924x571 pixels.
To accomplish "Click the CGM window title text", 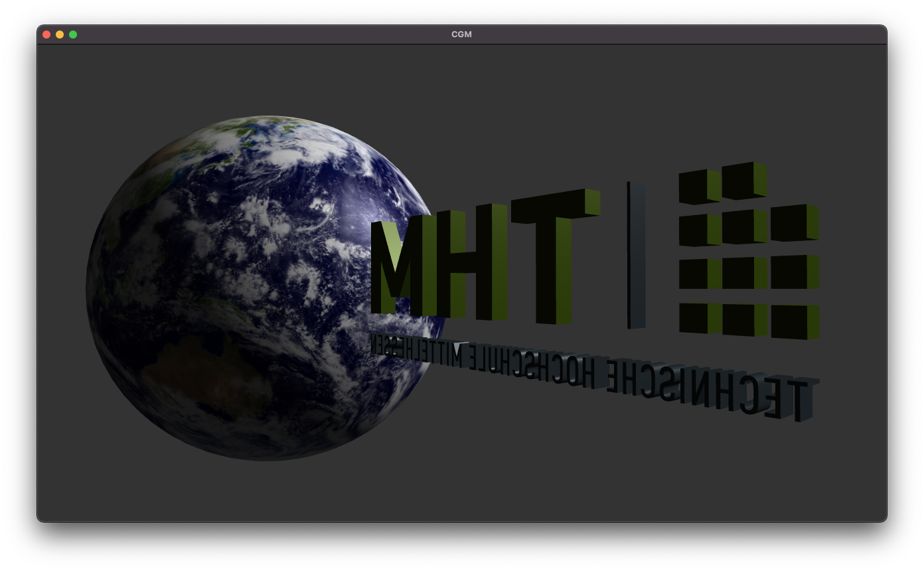I will (x=461, y=35).
